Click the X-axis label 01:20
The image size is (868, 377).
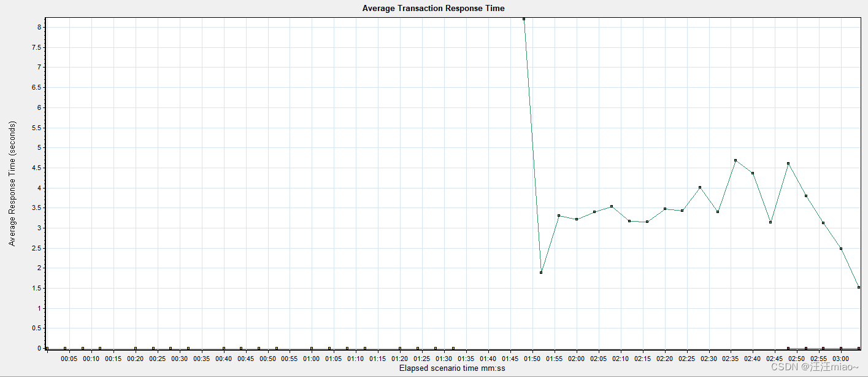coord(400,358)
